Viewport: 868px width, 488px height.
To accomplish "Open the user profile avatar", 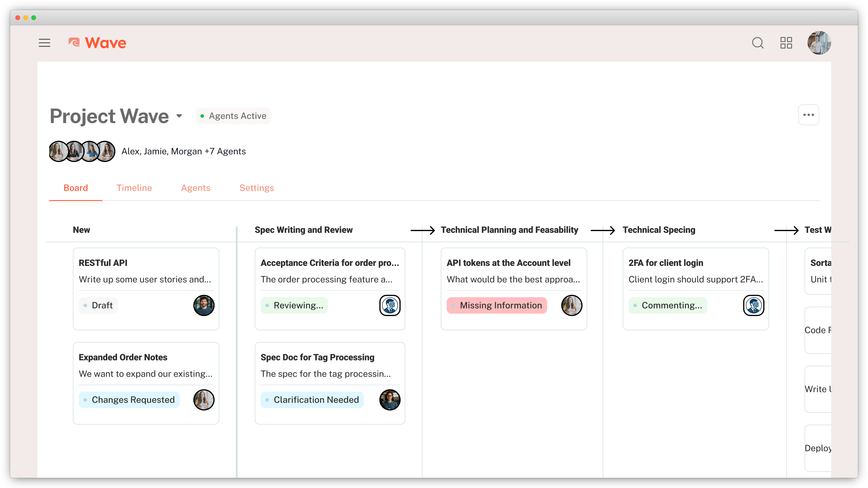I will click(819, 43).
